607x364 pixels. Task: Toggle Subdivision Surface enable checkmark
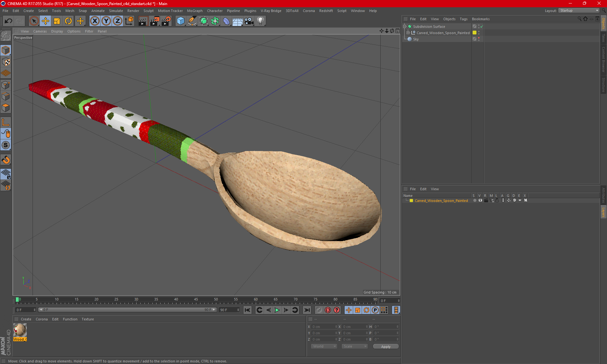tap(481, 27)
